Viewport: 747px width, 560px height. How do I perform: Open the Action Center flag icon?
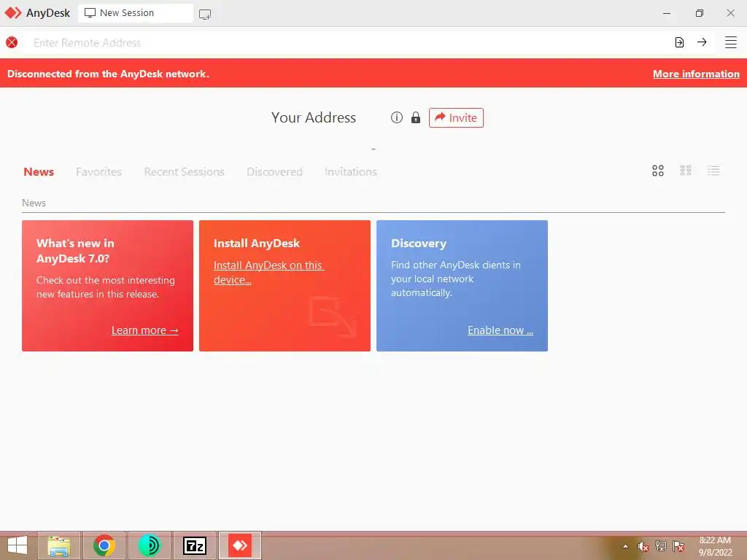pos(678,546)
